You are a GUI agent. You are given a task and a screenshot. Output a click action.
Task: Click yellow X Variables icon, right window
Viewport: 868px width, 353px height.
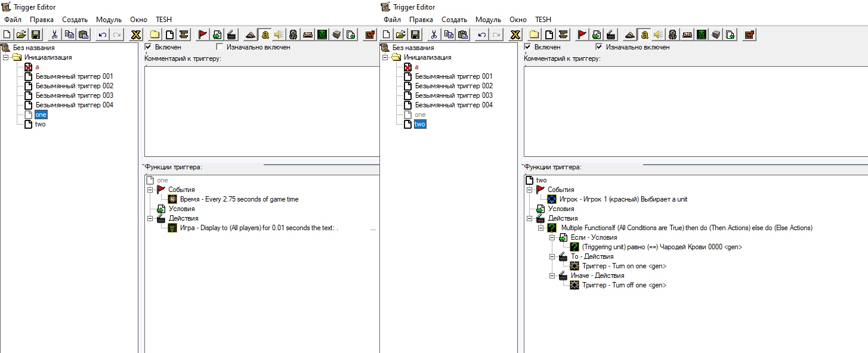pyautogui.click(x=515, y=35)
